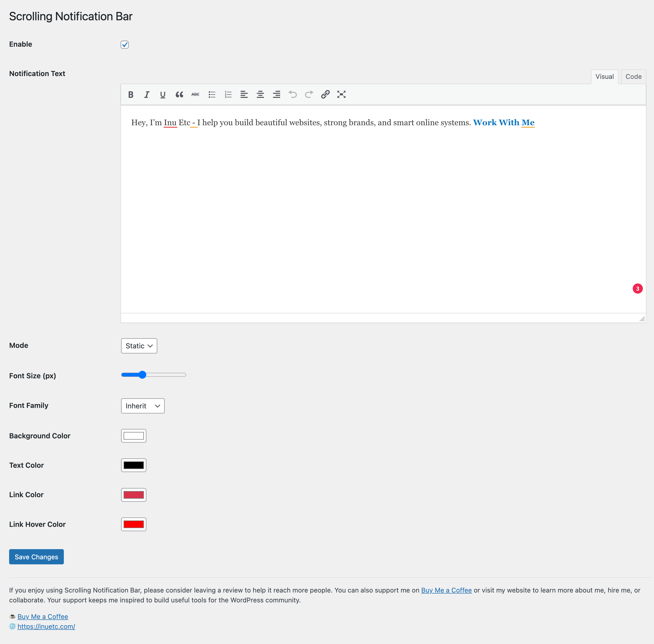Align the notification text center
Image resolution: width=654 pixels, height=644 pixels.
tap(260, 95)
